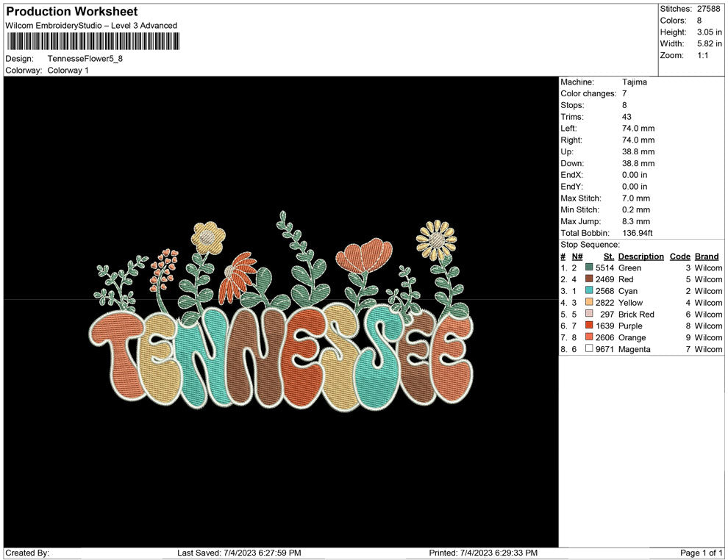Select the red 2469 thread swatch
This screenshot has width=728, height=560.
click(589, 279)
